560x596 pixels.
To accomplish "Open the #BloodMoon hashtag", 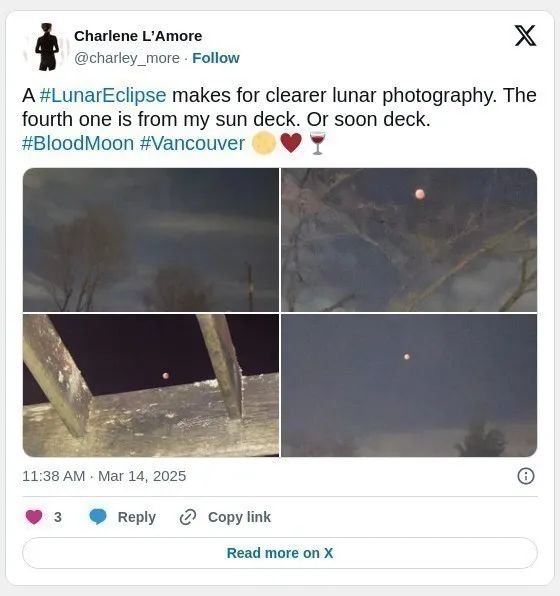I will tap(78, 144).
